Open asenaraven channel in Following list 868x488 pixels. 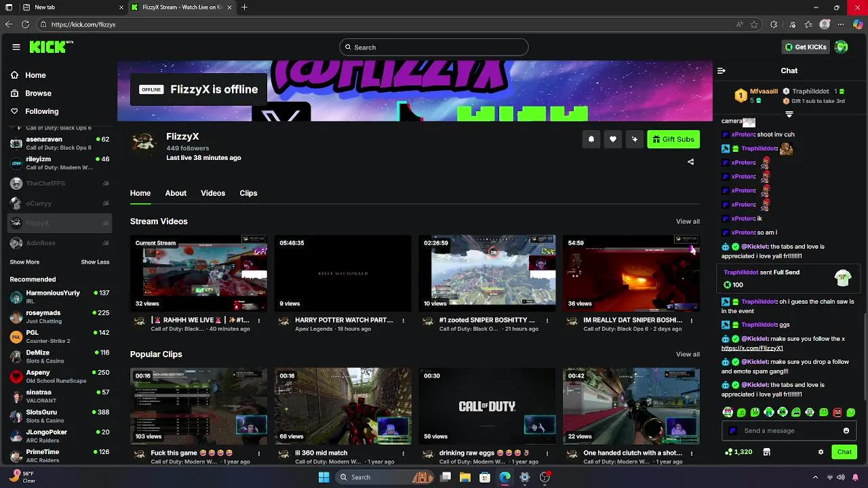point(59,143)
